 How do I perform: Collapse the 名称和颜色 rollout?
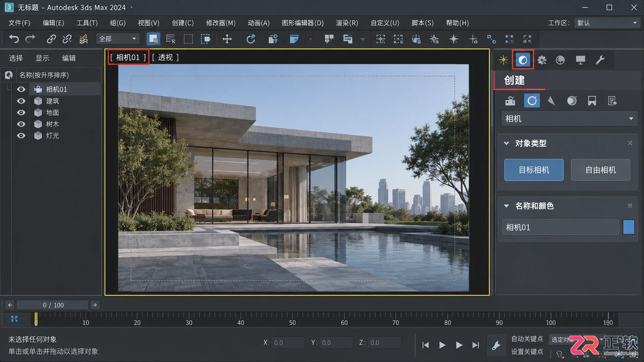506,206
